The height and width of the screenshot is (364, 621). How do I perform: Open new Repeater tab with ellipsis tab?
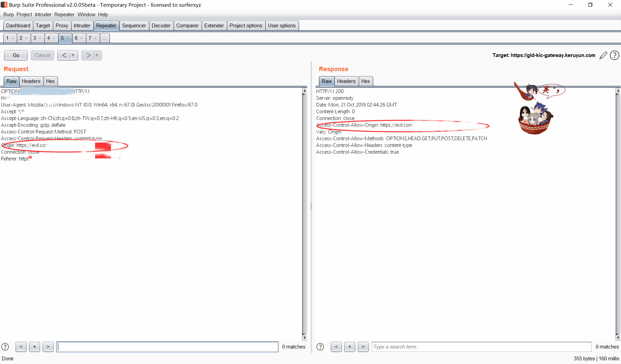click(x=105, y=38)
